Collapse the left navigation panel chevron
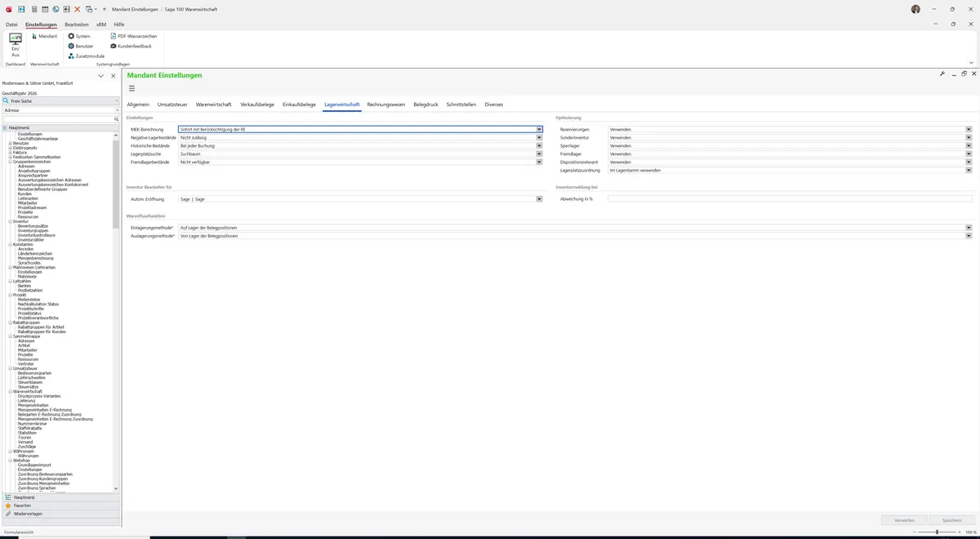 [100, 76]
